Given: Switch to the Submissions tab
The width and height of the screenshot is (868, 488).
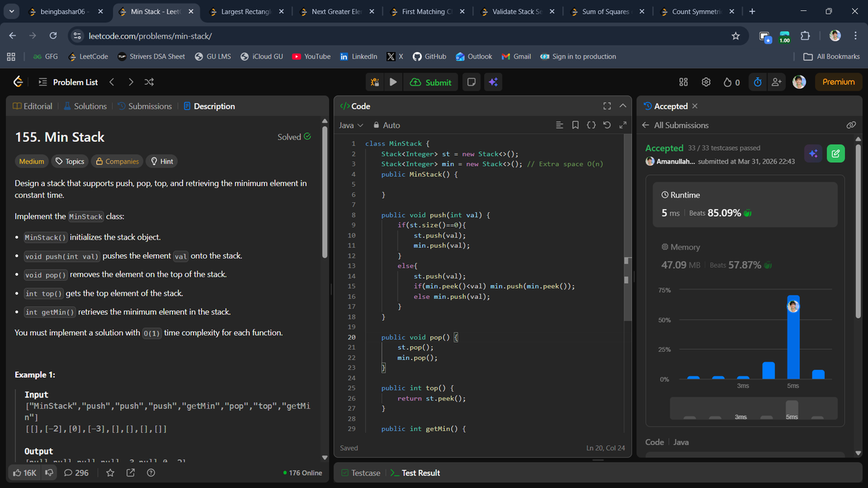Looking at the screenshot, I should click(x=145, y=106).
